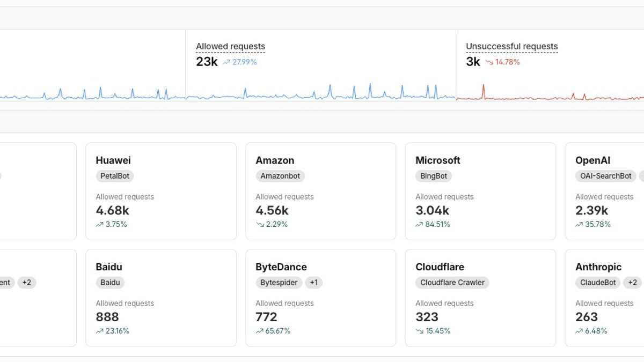The width and height of the screenshot is (644, 362).
Task: Click the 6.48% upward trend arrow icon
Action: (579, 331)
